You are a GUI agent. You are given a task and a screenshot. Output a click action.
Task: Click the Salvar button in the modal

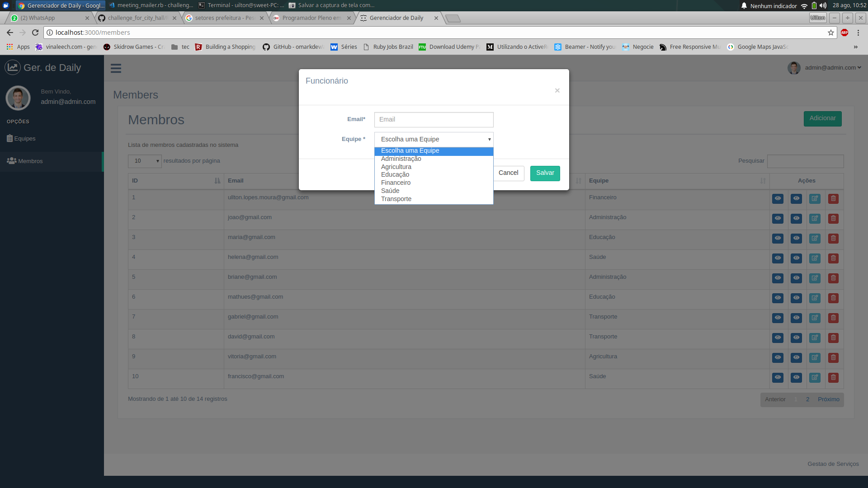coord(545,172)
